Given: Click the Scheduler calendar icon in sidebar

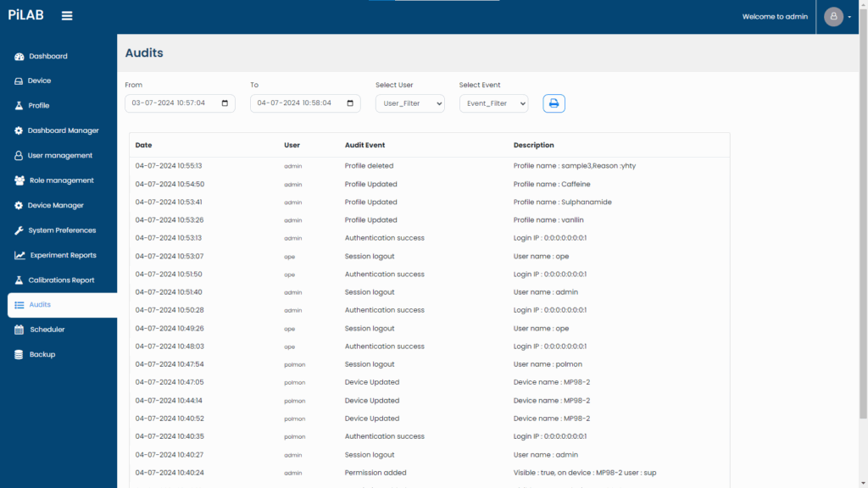Looking at the screenshot, I should (x=19, y=330).
